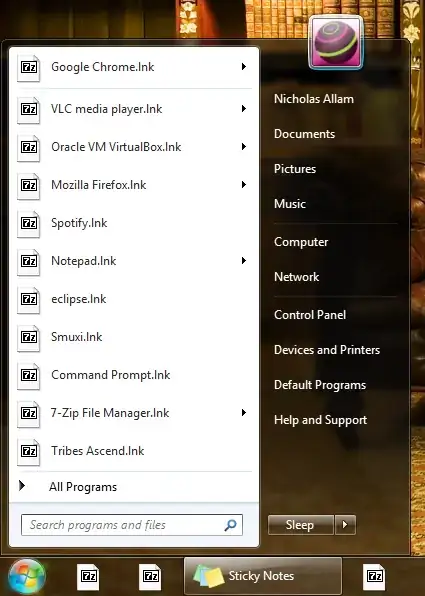Click Smuxi.lnk text
The image size is (425, 596).
[77, 337]
